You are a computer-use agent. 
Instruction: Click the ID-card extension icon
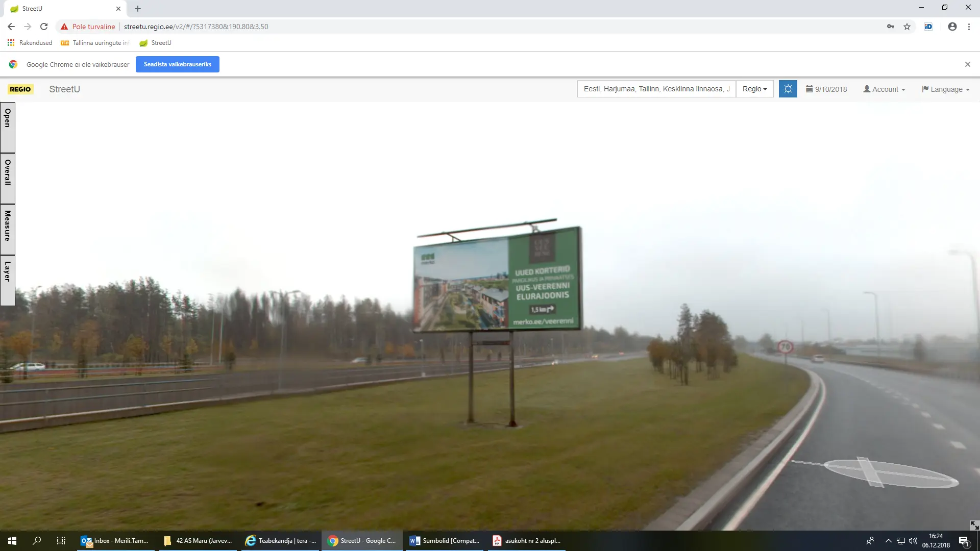click(x=928, y=27)
